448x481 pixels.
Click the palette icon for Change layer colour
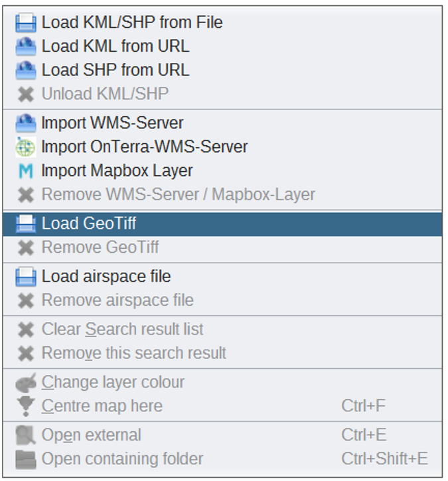pyautogui.click(x=26, y=383)
